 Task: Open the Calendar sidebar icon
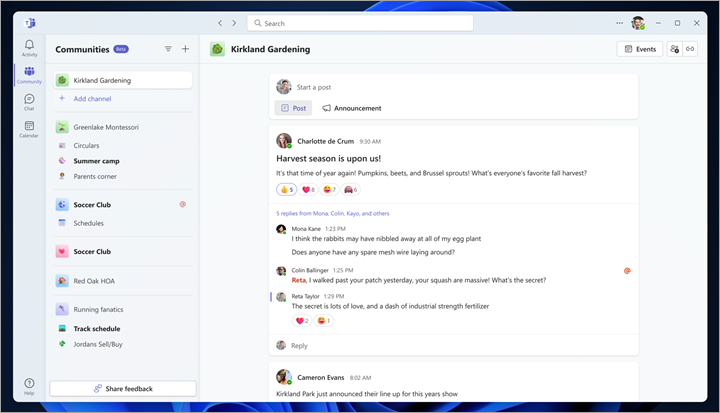coord(29,129)
